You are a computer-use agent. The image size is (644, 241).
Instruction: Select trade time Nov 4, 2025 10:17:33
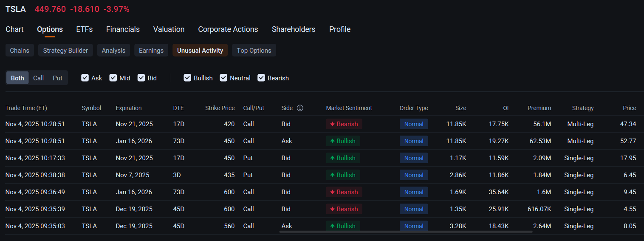35,158
